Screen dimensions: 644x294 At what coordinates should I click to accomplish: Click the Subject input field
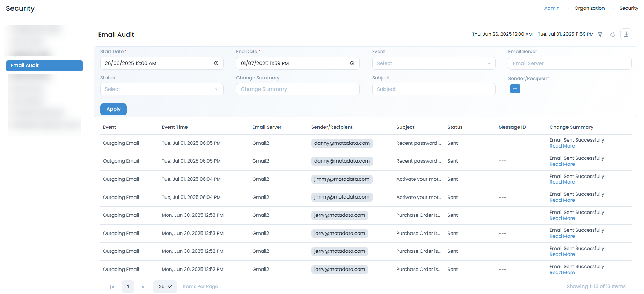click(434, 89)
